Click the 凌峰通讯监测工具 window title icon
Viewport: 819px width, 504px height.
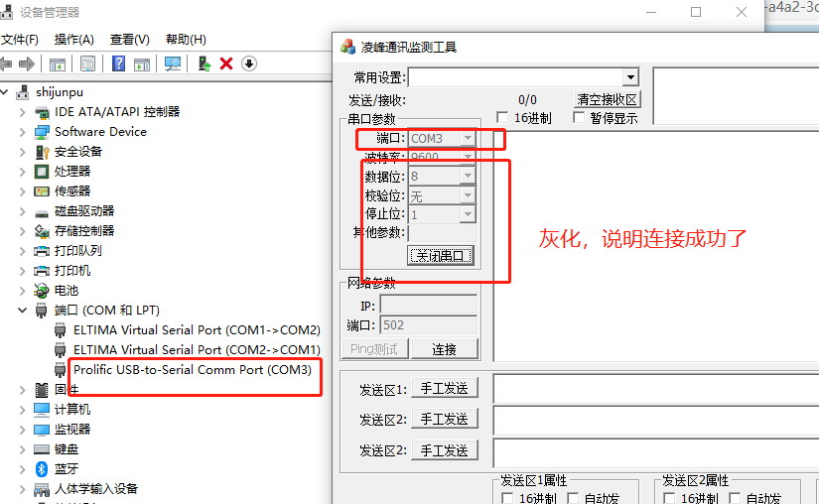pyautogui.click(x=347, y=47)
